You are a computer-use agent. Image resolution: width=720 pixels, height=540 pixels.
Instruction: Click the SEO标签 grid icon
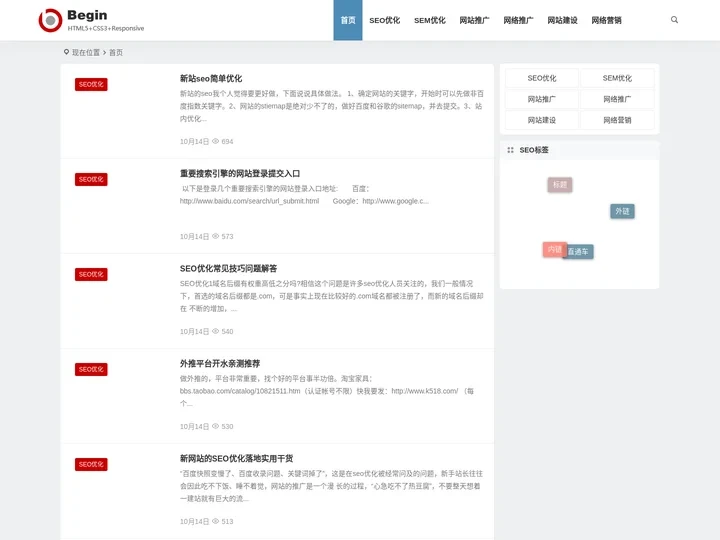(x=510, y=150)
